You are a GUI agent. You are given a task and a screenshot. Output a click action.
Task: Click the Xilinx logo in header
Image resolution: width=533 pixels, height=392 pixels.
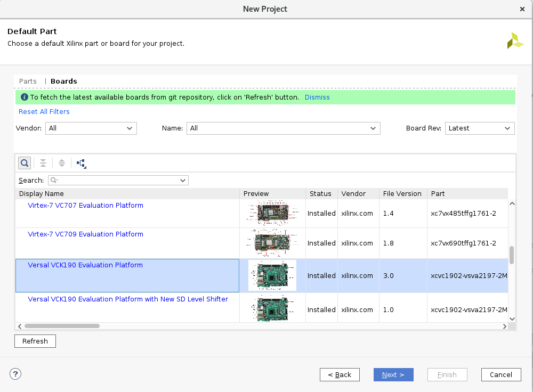coord(515,41)
